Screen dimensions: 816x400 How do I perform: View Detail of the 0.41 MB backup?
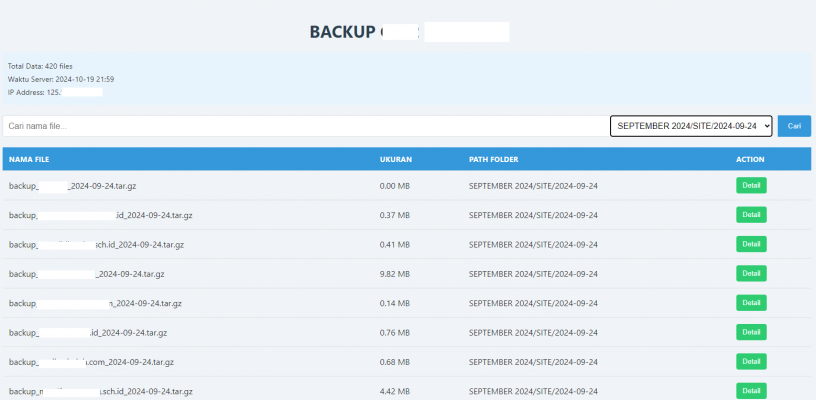(751, 244)
